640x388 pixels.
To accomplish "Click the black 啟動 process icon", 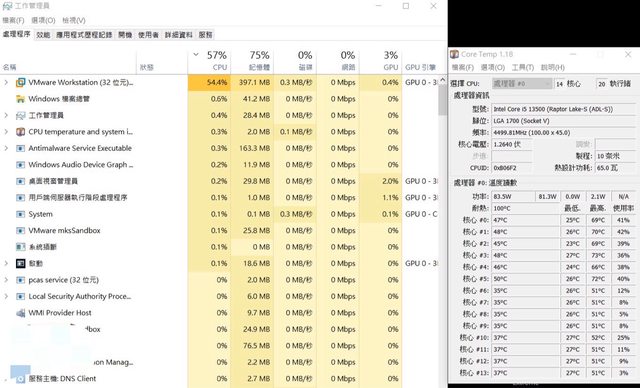I will coord(20,264).
